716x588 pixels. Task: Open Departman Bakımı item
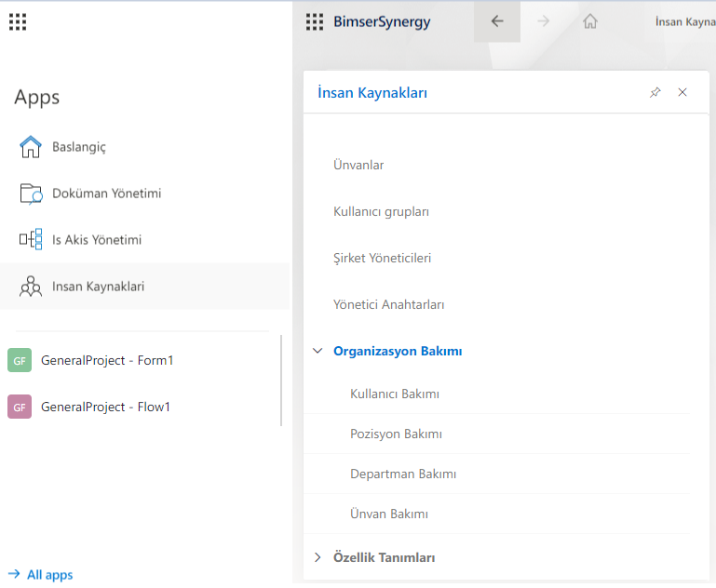pyautogui.click(x=403, y=474)
